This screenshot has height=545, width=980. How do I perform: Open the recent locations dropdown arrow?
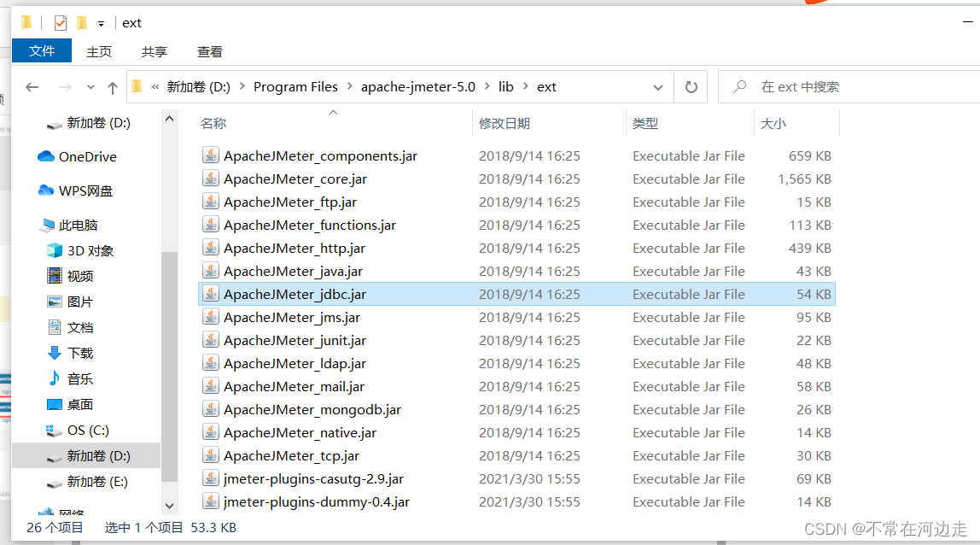point(90,87)
